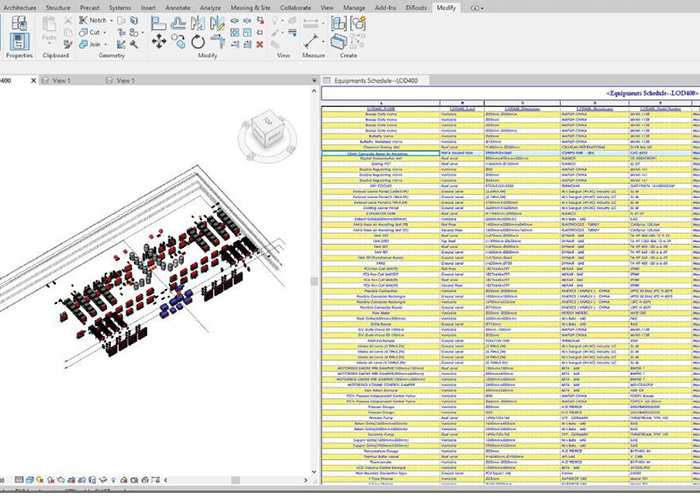Select the Split Element tool
Viewport: 700px width, 500px height.
pyautogui.click(x=234, y=21)
